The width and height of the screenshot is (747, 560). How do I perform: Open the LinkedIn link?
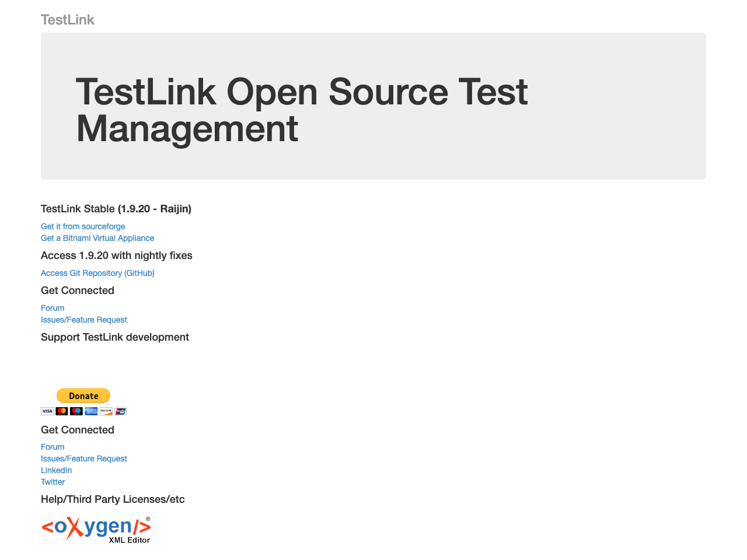click(57, 470)
